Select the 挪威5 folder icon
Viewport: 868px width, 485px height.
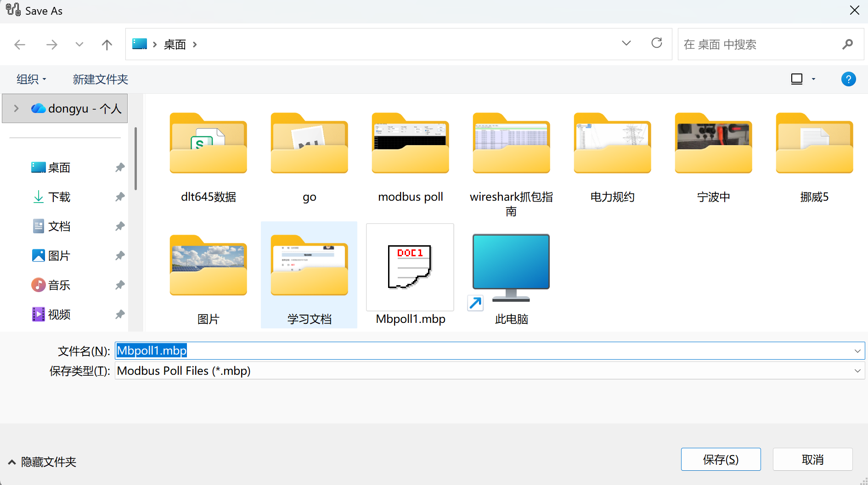click(x=815, y=143)
